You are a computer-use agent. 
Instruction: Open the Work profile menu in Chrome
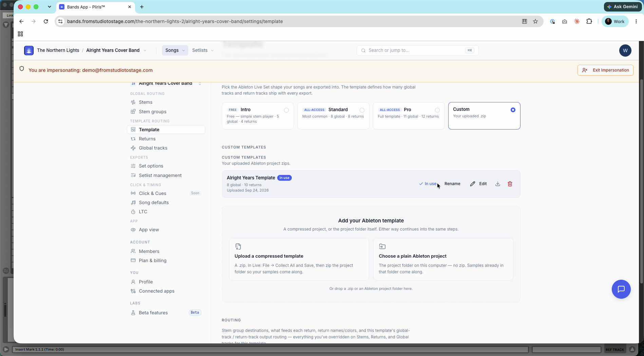(615, 21)
